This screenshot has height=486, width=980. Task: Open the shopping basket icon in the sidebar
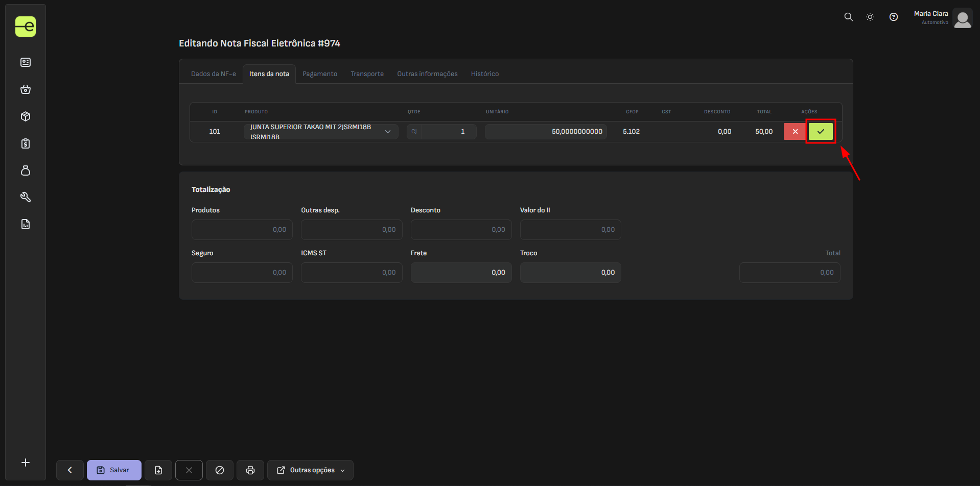[26, 89]
